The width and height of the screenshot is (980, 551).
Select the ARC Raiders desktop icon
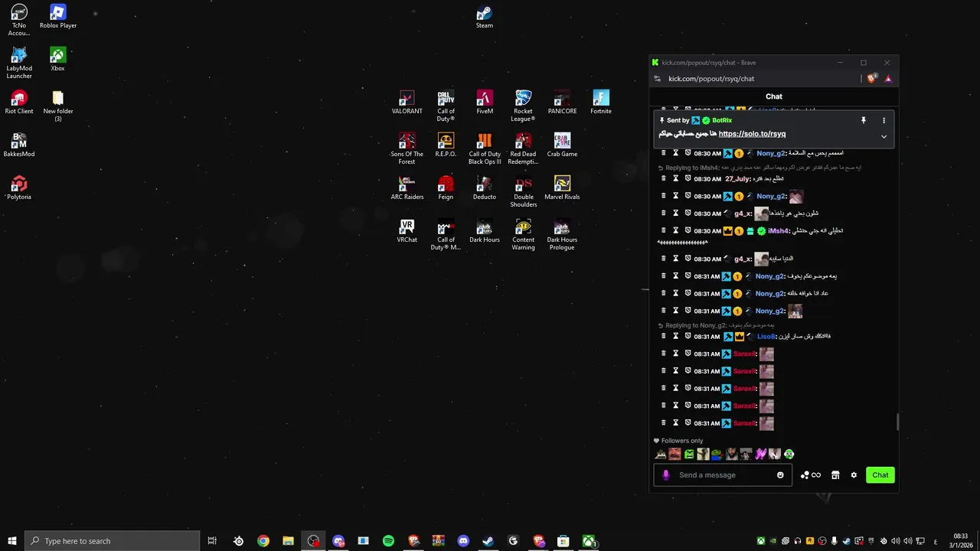(407, 188)
